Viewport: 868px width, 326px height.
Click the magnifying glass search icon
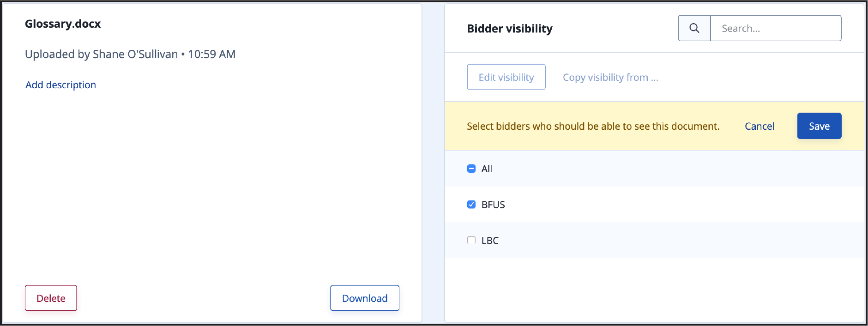694,28
